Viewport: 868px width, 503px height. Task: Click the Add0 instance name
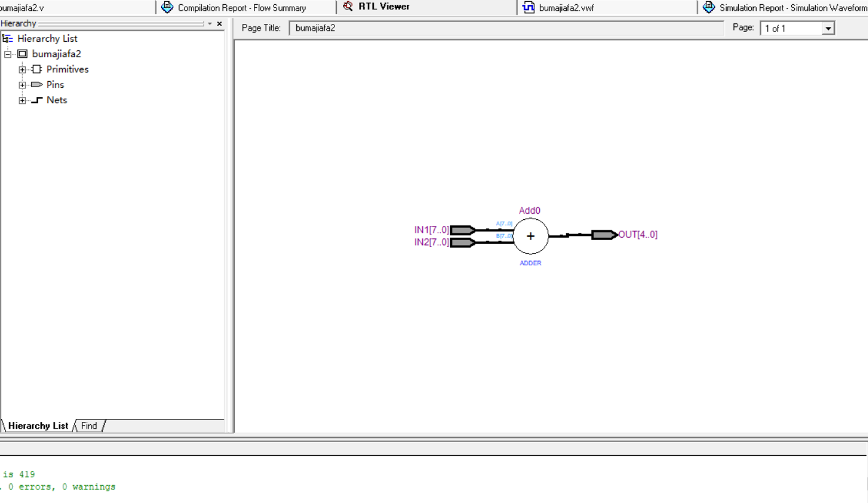[x=530, y=211]
